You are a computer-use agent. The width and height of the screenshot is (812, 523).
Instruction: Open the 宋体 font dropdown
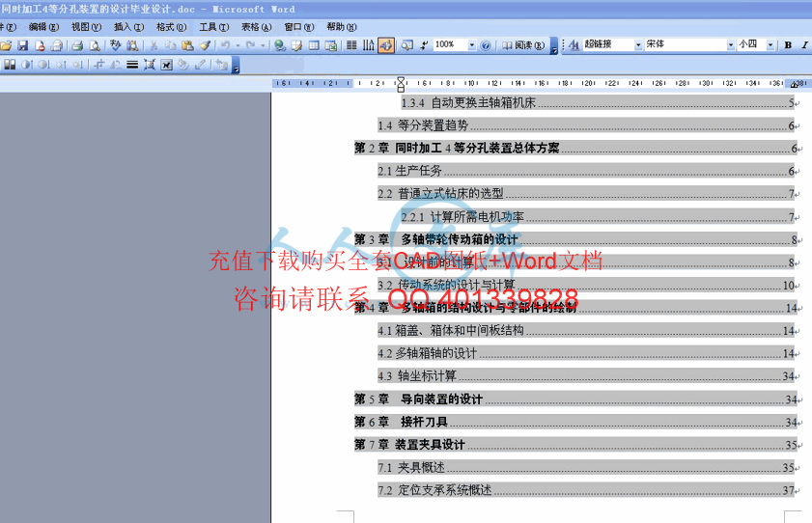[x=731, y=45]
